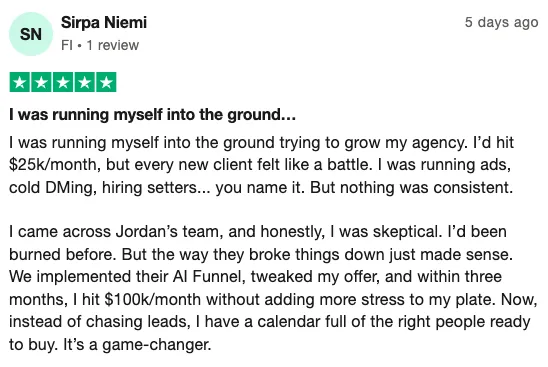Click the '$100k/month' text in the review
548x367 pixels.
152,300
